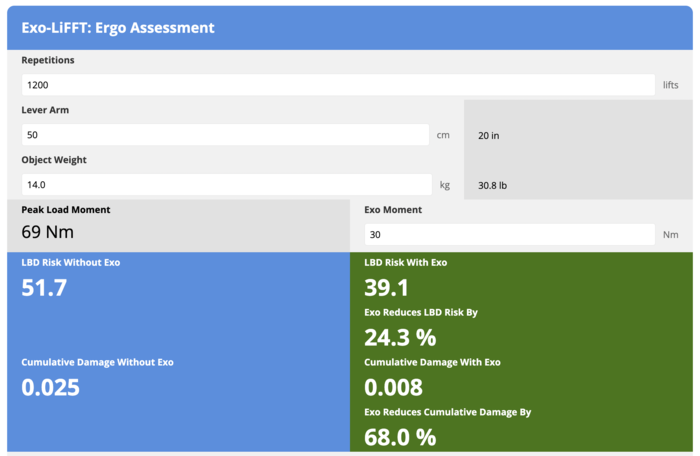This screenshot has width=700, height=456.
Task: Click the converted 20 in lever arm value
Action: [490, 135]
